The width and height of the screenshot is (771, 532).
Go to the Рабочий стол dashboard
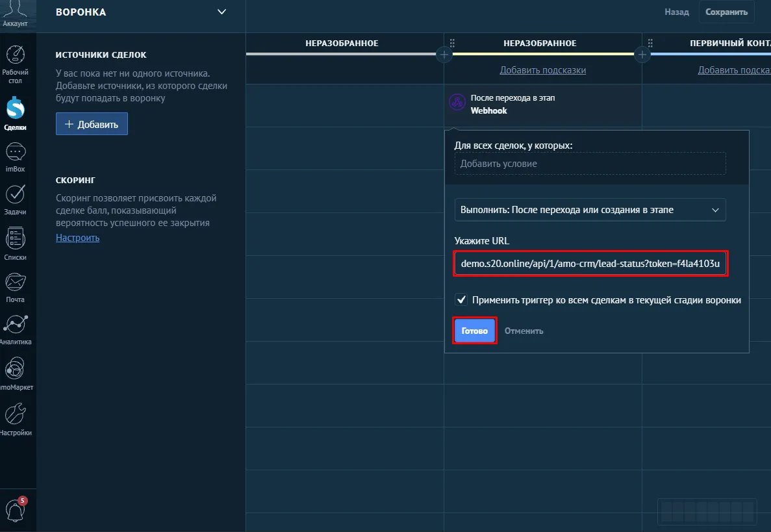point(15,64)
